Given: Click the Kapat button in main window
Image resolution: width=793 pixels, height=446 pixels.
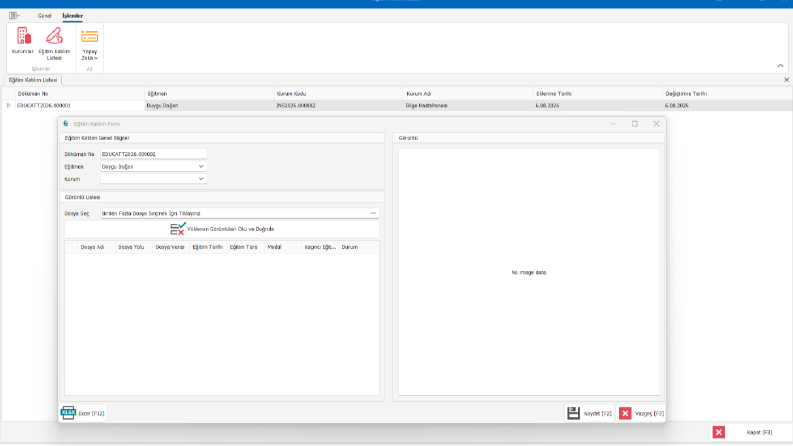Looking at the screenshot, I should tap(750, 432).
